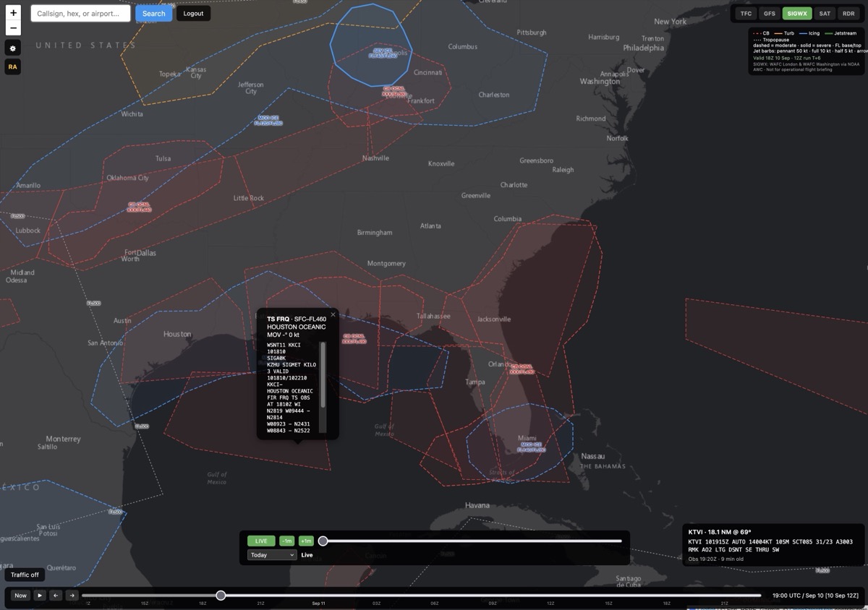Switch to the TFC layer tab

click(x=746, y=13)
